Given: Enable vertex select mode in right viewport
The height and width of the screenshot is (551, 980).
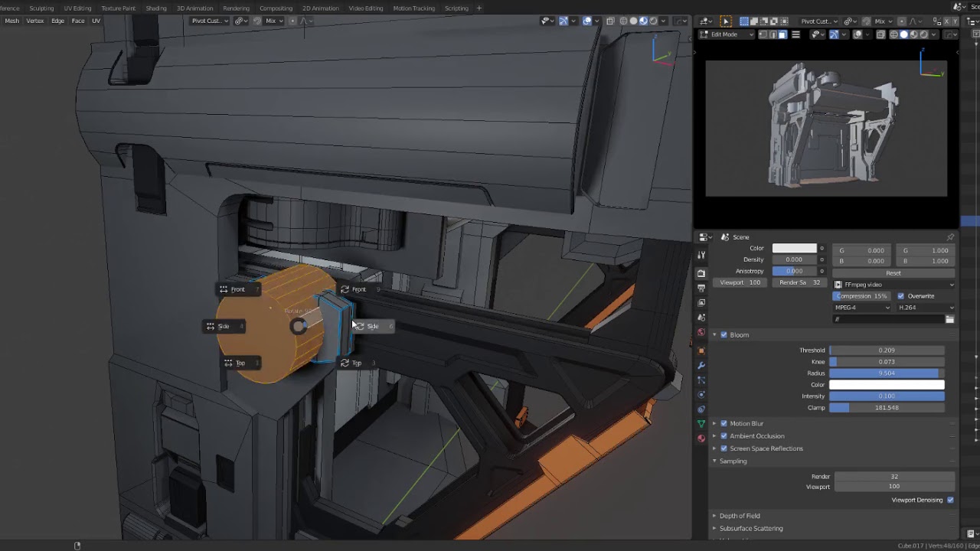Looking at the screenshot, I should pyautogui.click(x=763, y=34).
